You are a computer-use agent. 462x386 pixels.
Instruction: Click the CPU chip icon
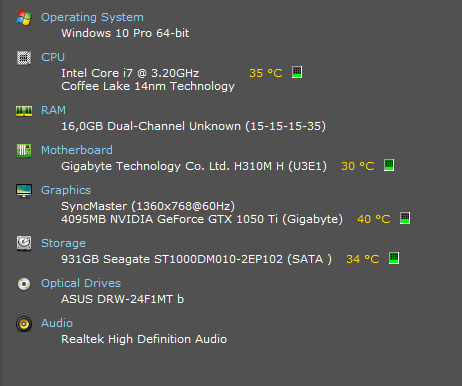pyautogui.click(x=24, y=58)
